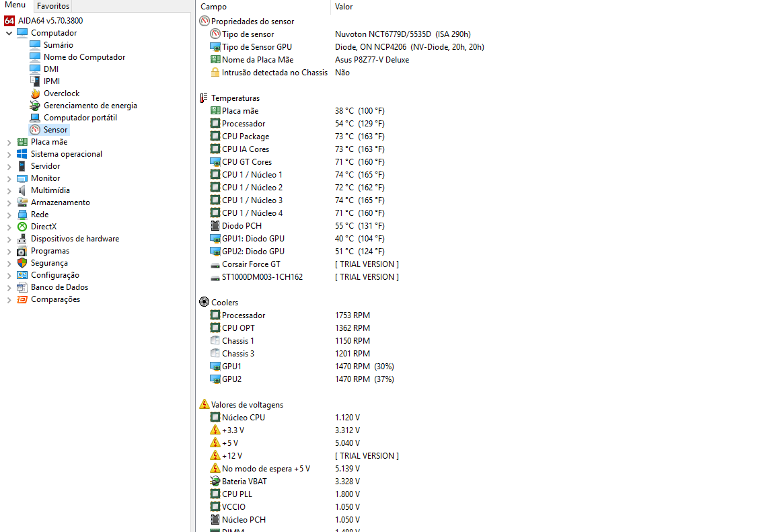Expand the Monitor node
This screenshot has width=775, height=532.
9,178
